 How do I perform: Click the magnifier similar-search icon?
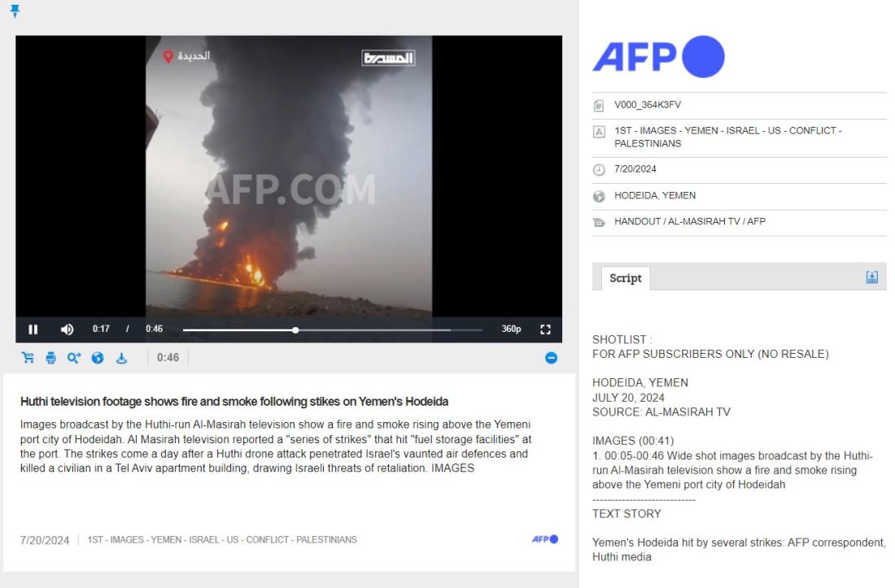tap(74, 358)
